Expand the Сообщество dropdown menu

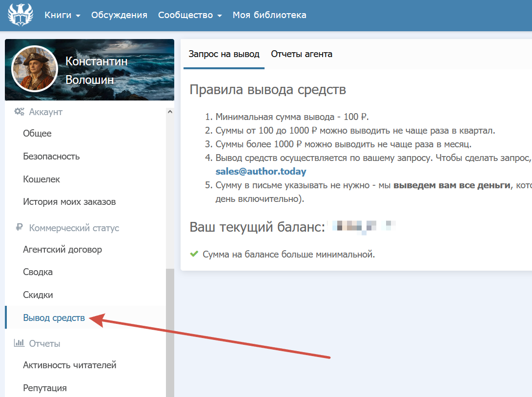190,15
